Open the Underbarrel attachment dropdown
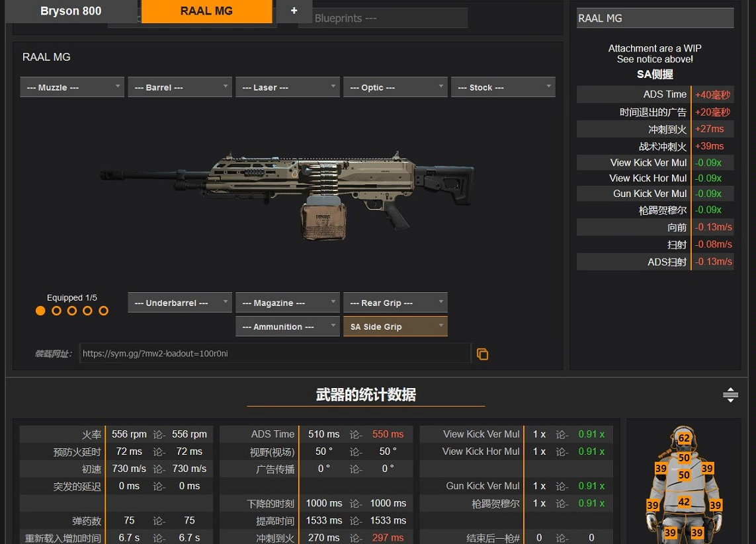This screenshot has height=544, width=756. (x=179, y=303)
